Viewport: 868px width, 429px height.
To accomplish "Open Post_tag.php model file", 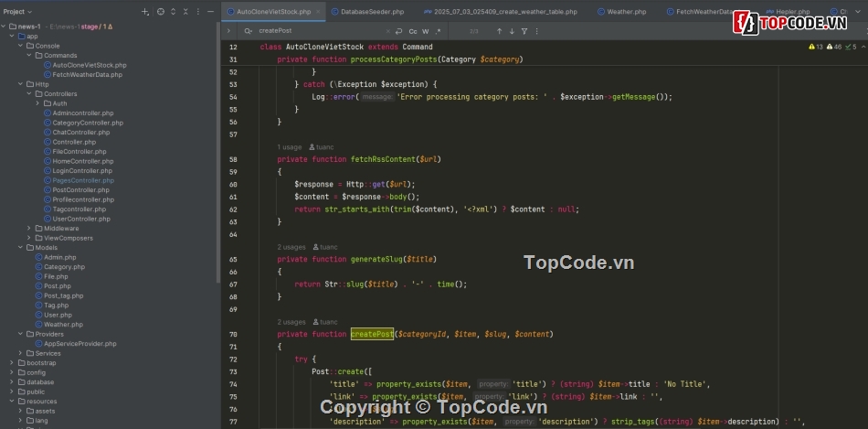I will tap(59, 295).
